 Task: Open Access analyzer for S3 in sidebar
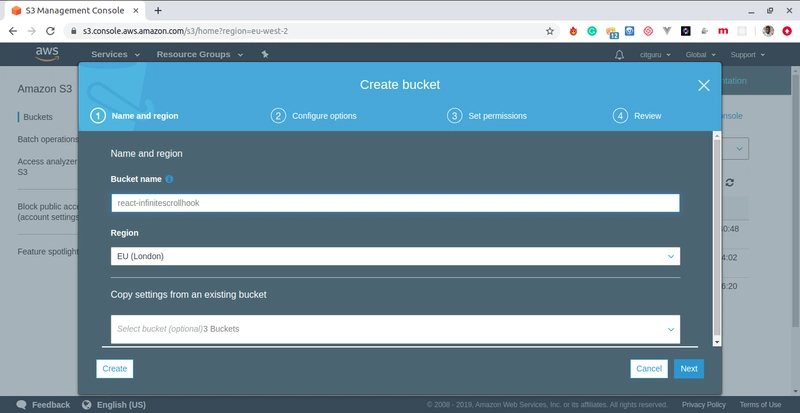tap(47, 166)
